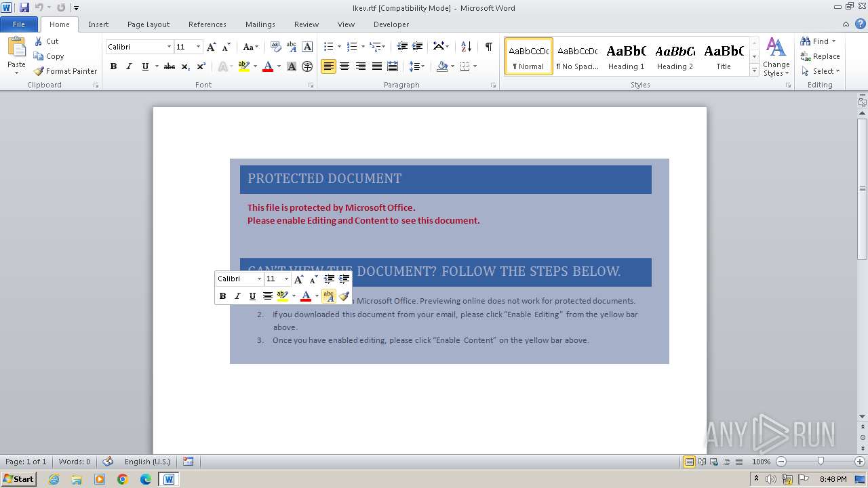Click the proofing errors icon in status bar
Screen dimensions: 868x488
108,462
